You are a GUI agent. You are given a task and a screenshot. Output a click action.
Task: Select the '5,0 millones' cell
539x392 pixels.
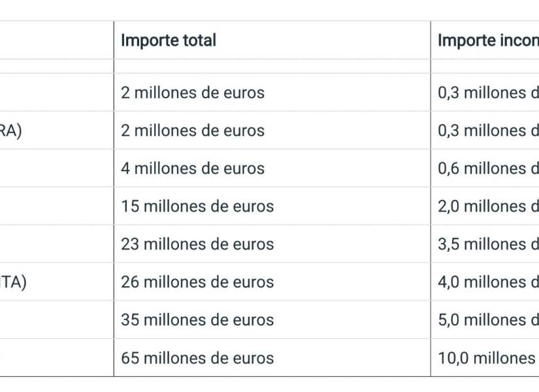487,320
